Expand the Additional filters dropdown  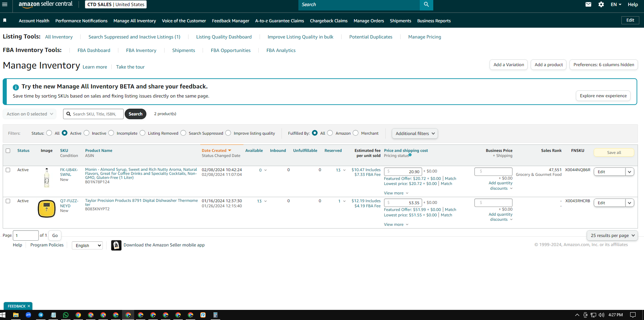[x=415, y=134]
